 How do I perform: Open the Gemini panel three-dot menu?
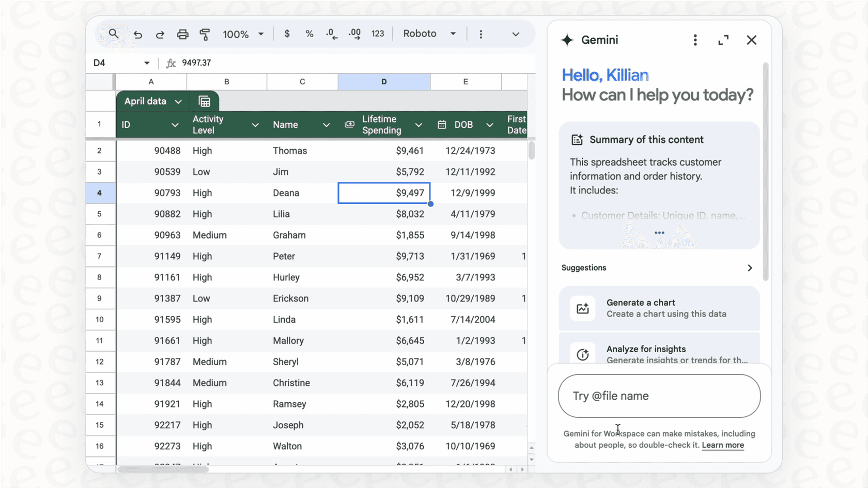pyautogui.click(x=695, y=40)
